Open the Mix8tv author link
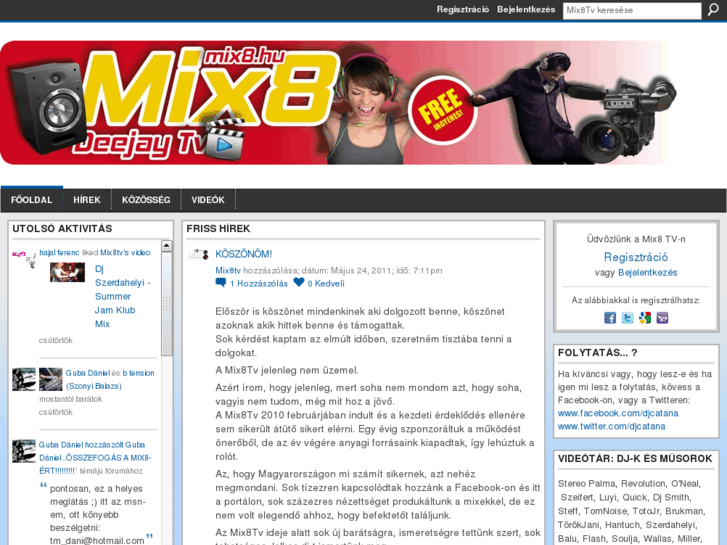This screenshot has width=727, height=545. click(x=228, y=270)
